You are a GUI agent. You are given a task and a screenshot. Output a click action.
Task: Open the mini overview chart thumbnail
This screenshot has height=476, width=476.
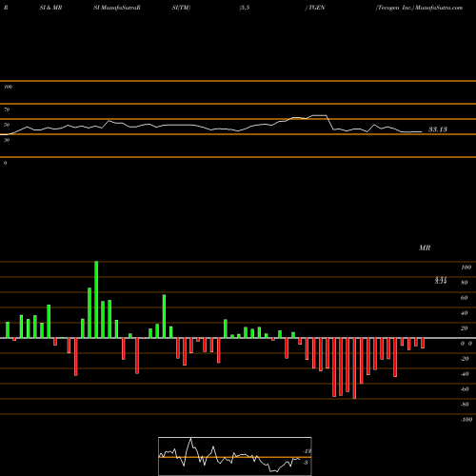(235, 456)
